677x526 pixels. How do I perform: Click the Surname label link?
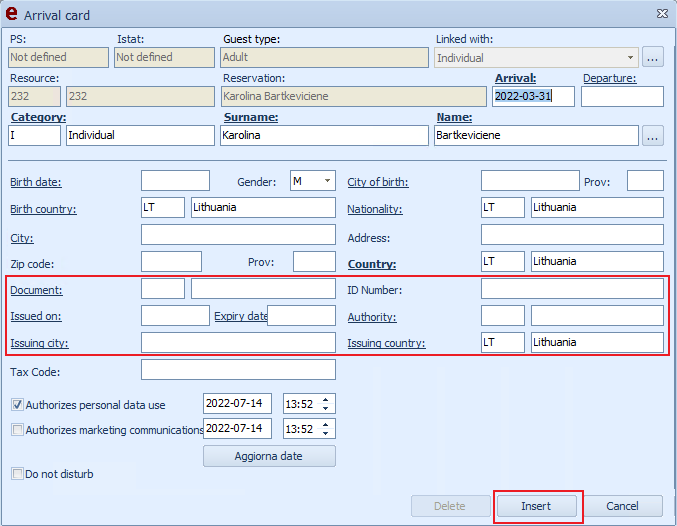pyautogui.click(x=251, y=117)
